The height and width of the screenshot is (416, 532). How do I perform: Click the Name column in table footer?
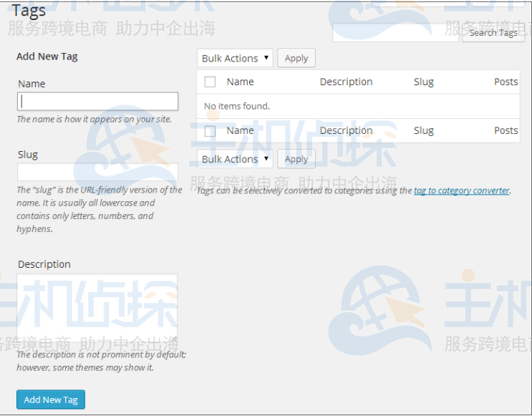240,130
